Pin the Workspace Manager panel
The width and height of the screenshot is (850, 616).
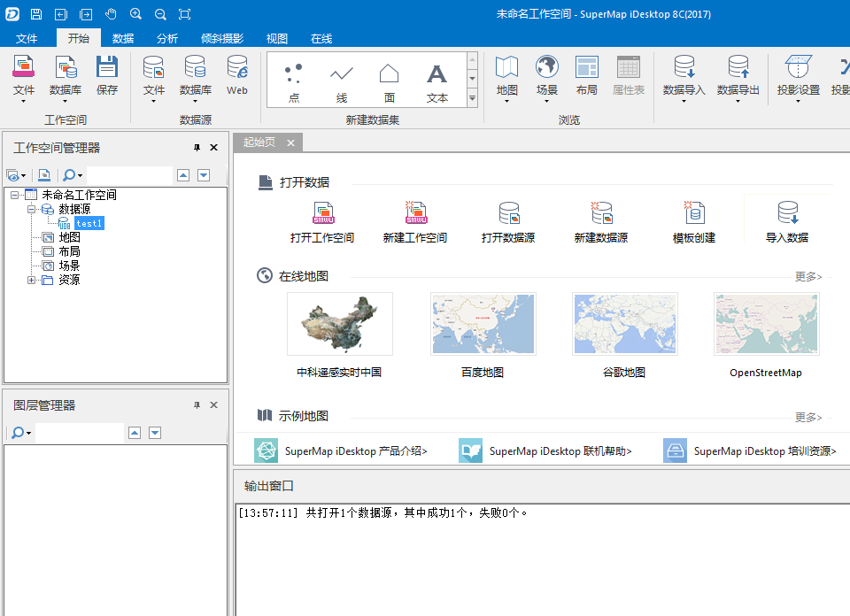click(x=197, y=148)
